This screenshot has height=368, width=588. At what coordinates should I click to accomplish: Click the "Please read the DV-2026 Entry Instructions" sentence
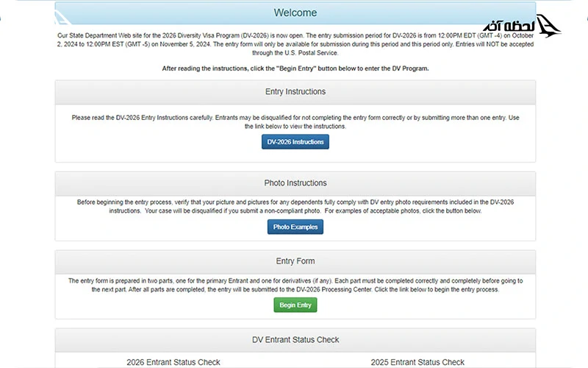(x=184, y=118)
